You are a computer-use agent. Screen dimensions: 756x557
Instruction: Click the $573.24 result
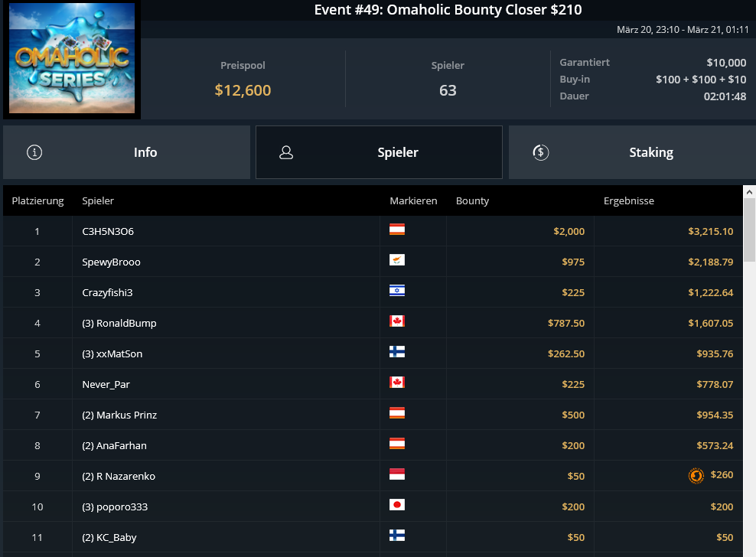click(x=715, y=446)
